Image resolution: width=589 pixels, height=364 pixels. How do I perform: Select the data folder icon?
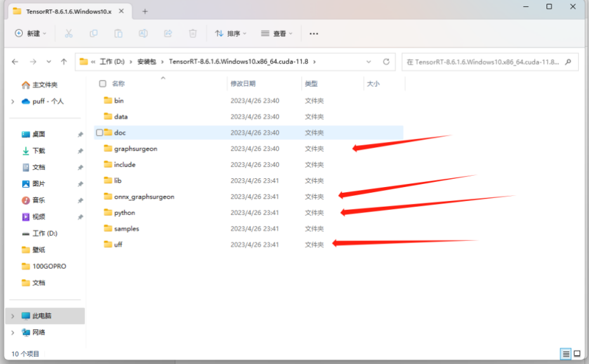pyautogui.click(x=108, y=116)
